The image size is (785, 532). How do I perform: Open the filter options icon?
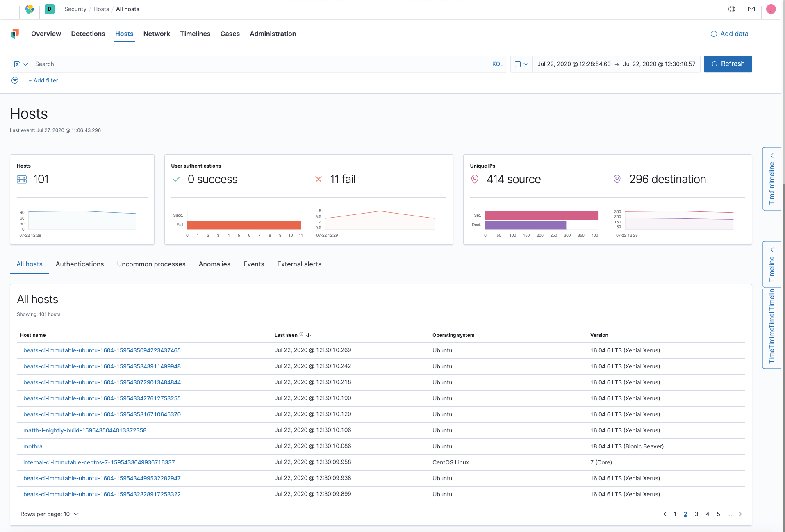15,80
